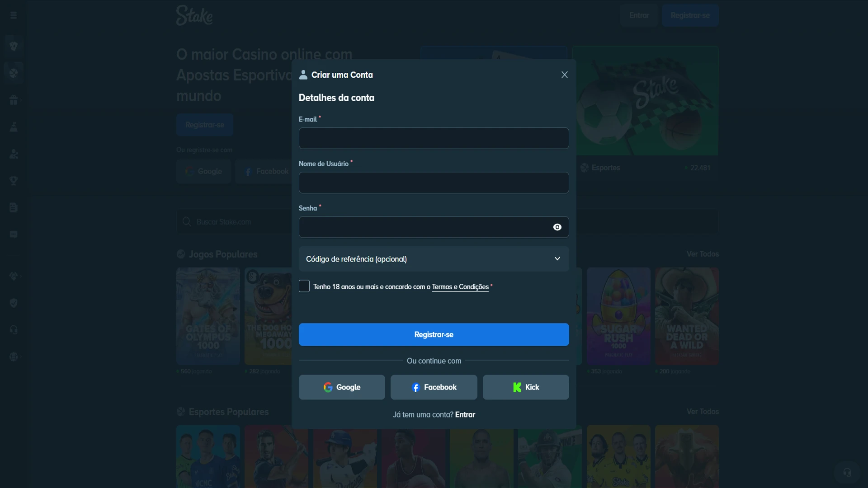This screenshot has width=868, height=488.
Task: Click Registrar-se under the hero heading
Action: click(205, 125)
